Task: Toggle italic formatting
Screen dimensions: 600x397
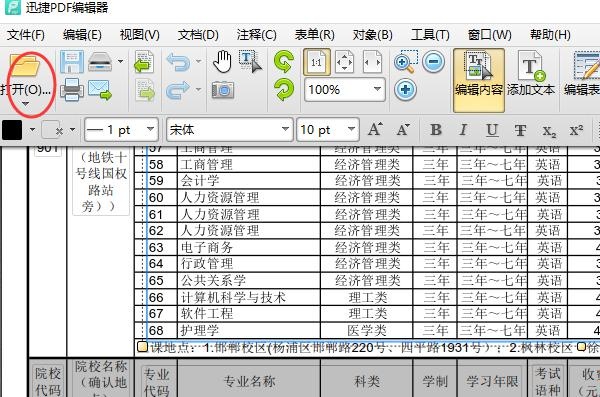Action: coord(463,130)
